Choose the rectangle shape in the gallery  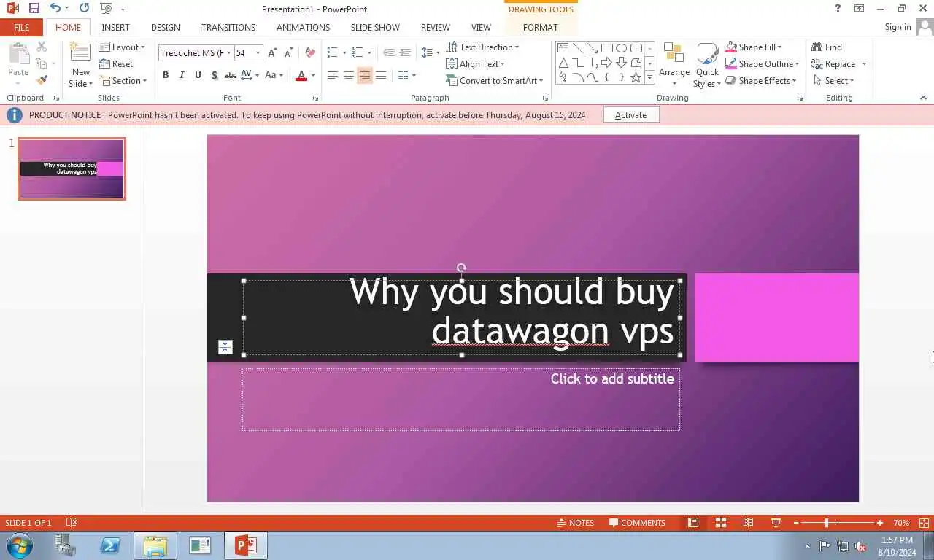pyautogui.click(x=606, y=48)
